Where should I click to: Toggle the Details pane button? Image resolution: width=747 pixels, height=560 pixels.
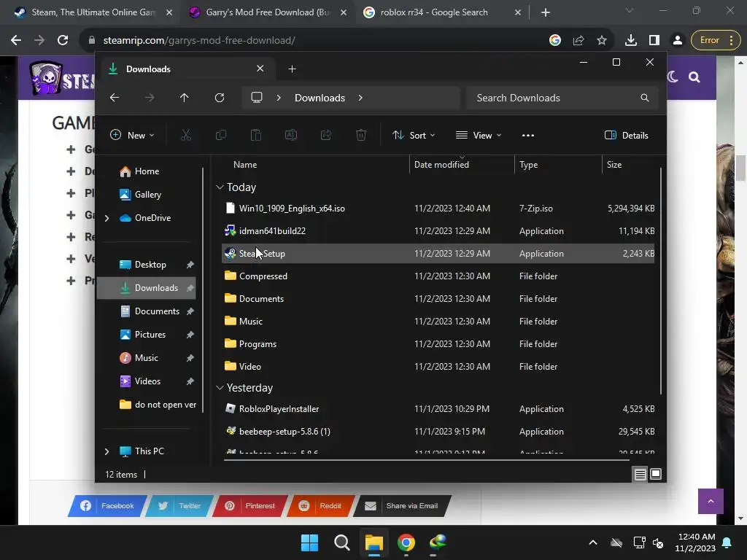pos(626,135)
